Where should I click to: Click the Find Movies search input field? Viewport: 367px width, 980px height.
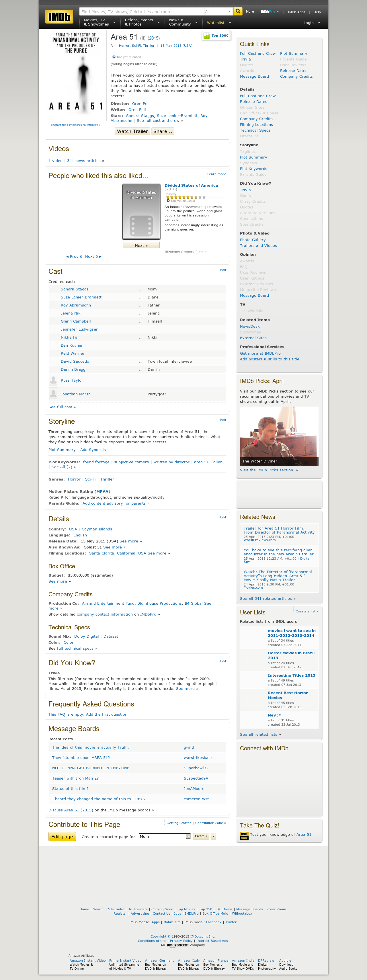(x=141, y=11)
